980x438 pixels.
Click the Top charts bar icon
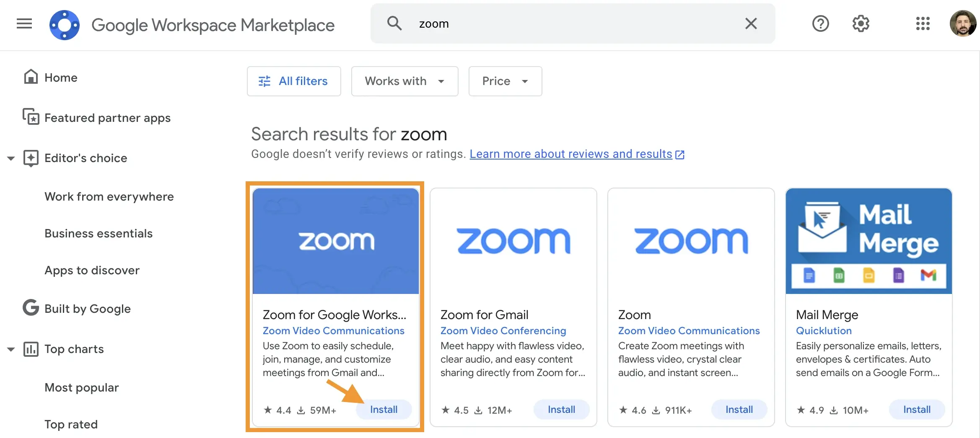31,349
